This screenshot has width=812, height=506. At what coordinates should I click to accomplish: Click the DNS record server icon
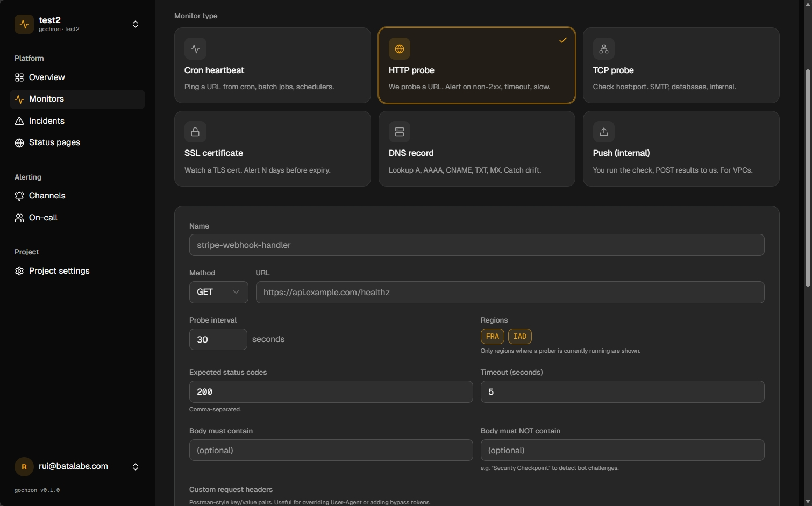pyautogui.click(x=400, y=132)
